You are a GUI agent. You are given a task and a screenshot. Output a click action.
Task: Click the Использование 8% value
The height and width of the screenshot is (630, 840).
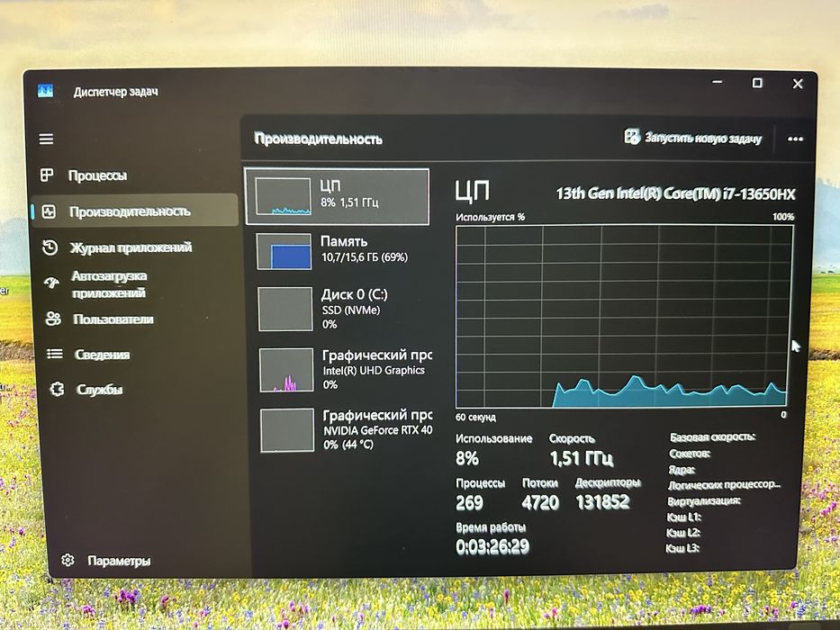coord(467,459)
